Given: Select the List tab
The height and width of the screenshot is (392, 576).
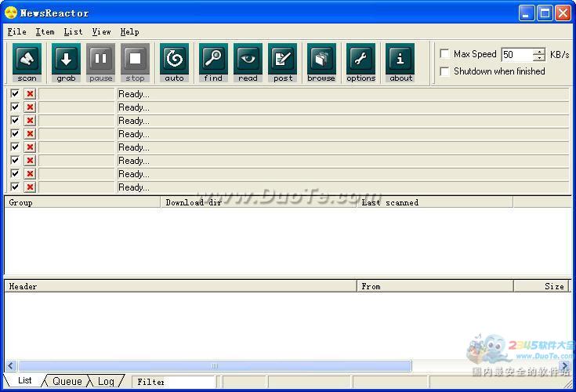Looking at the screenshot, I should click(24, 380).
